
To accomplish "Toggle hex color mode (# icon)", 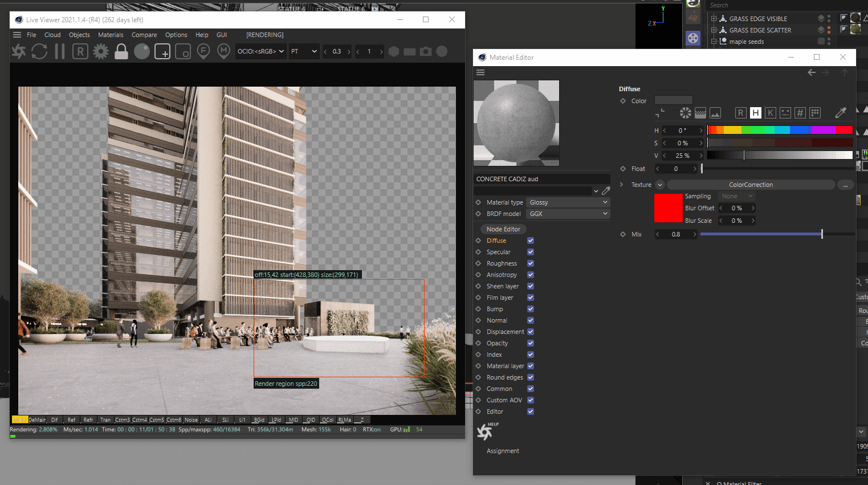I will [x=800, y=113].
